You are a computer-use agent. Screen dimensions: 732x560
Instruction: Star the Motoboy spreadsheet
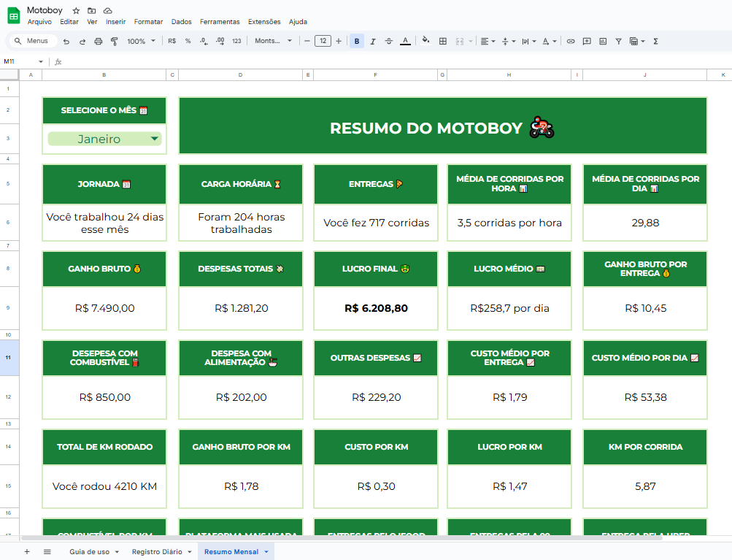click(75, 10)
